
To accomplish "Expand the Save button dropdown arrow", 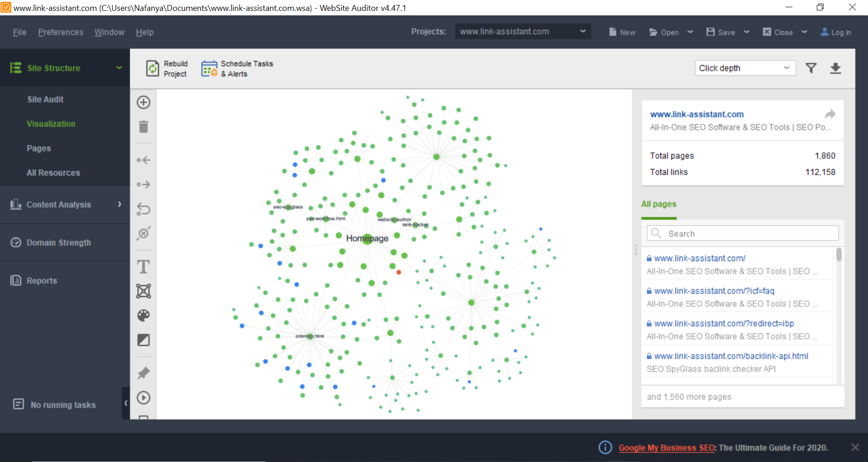I will (747, 32).
